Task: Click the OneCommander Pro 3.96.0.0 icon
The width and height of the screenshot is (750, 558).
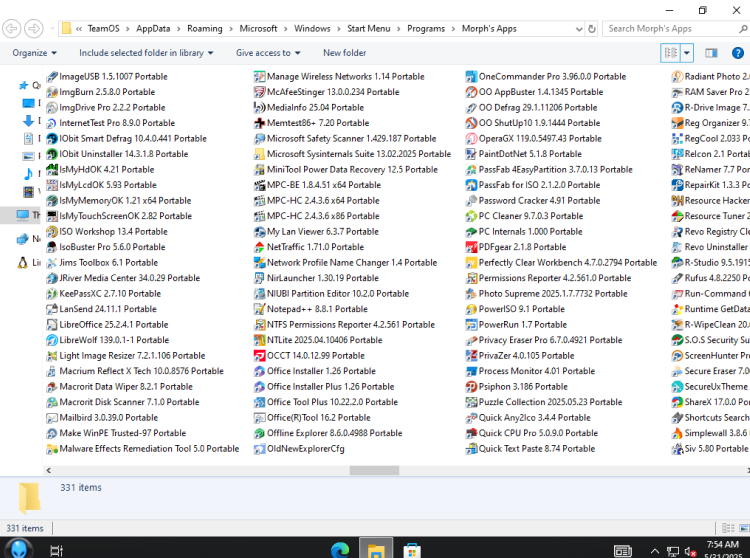Action: (x=471, y=77)
